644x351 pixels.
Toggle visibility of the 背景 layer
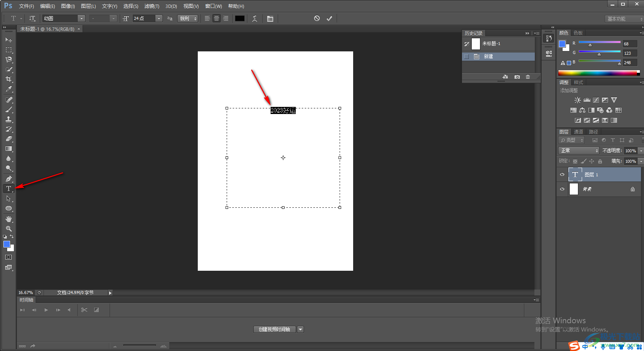click(562, 189)
